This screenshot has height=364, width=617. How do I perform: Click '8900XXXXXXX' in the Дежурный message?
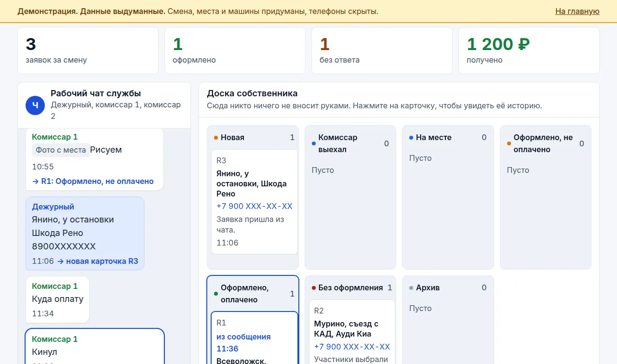[64, 247]
